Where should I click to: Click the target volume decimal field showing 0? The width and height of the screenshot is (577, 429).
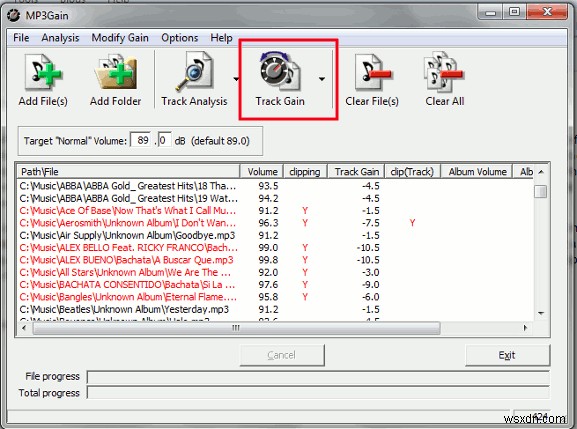[164, 140]
